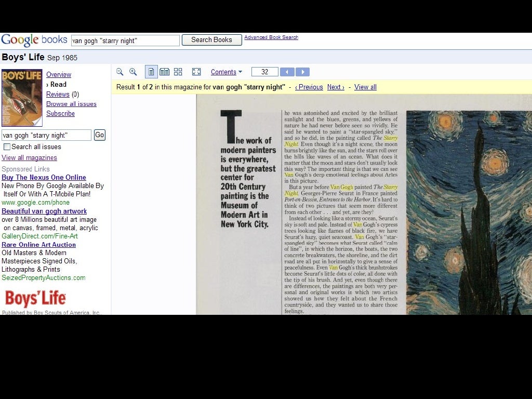Click the GalleryDirect.com/Fine-Art URL

click(x=39, y=236)
